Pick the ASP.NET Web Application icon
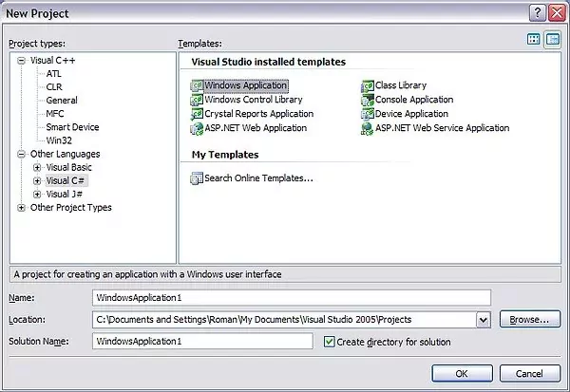The width and height of the screenshot is (570, 392). tap(197, 128)
